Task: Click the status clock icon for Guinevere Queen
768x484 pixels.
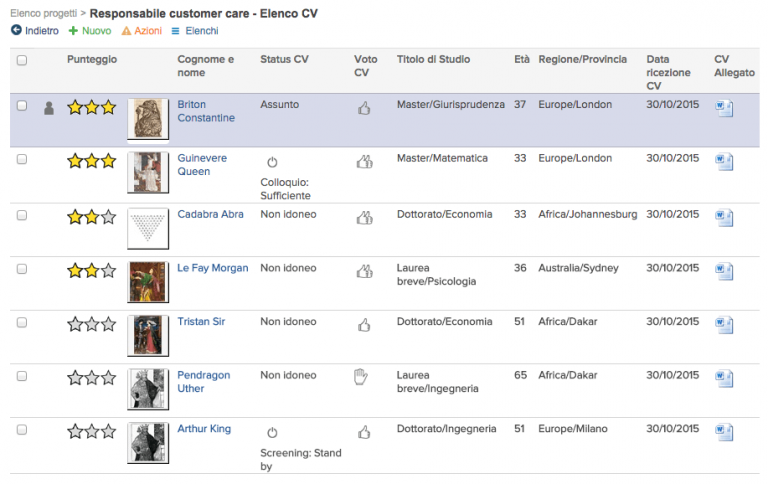Action: (x=272, y=162)
